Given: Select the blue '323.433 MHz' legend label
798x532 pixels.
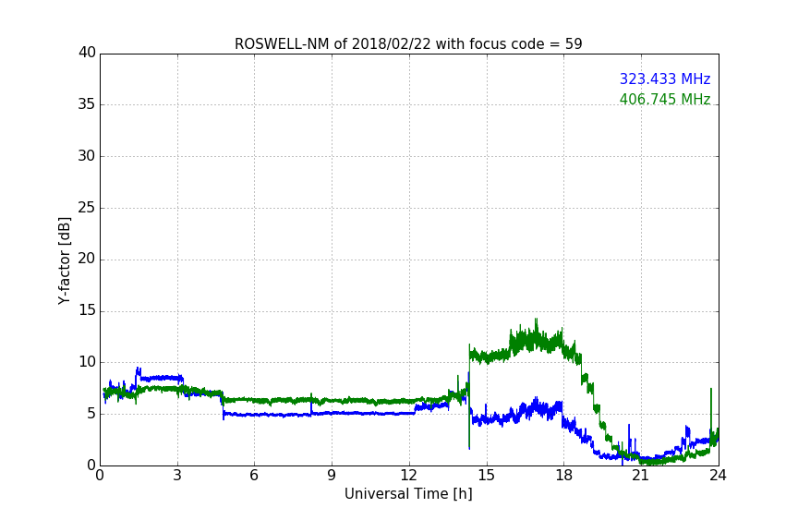Looking at the screenshot, I should point(665,79).
